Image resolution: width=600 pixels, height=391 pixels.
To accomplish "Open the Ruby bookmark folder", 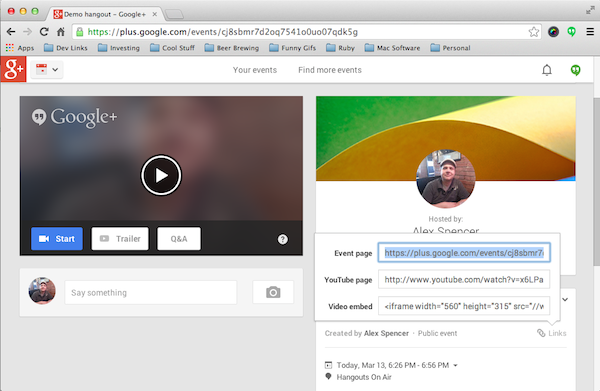I will click(340, 48).
